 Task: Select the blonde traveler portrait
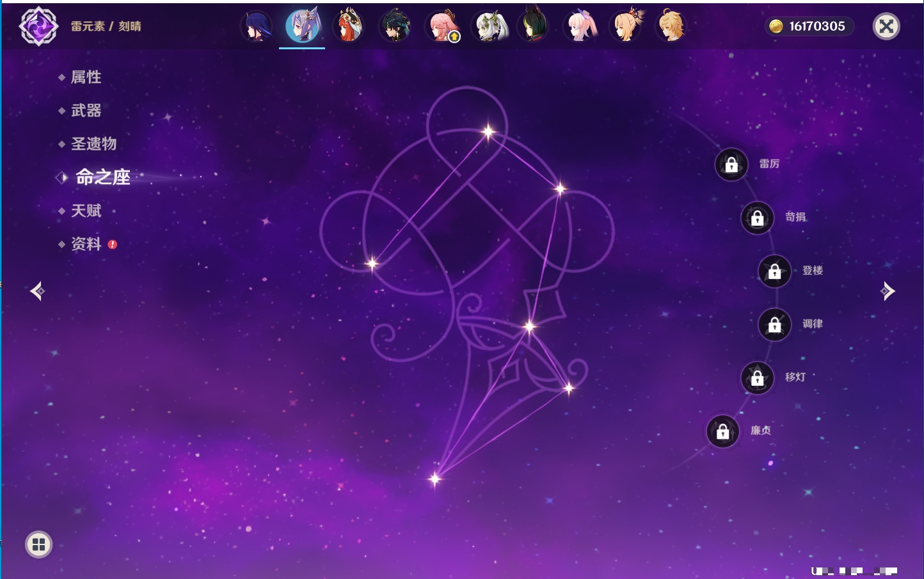(672, 26)
